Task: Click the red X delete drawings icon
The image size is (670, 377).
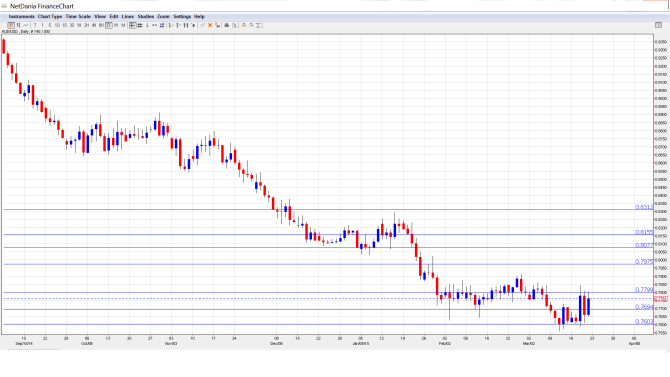Action: pyautogui.click(x=210, y=25)
